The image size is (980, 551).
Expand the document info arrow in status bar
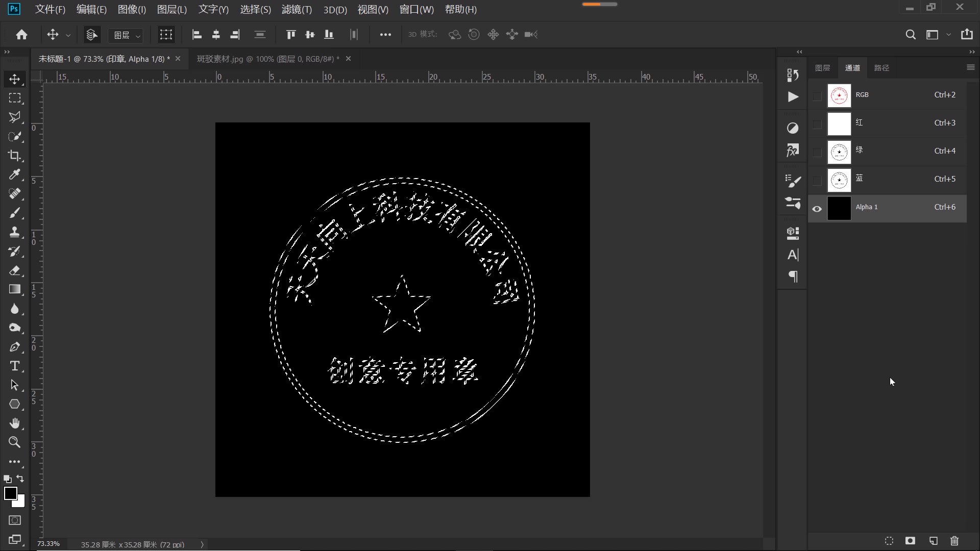click(x=202, y=544)
